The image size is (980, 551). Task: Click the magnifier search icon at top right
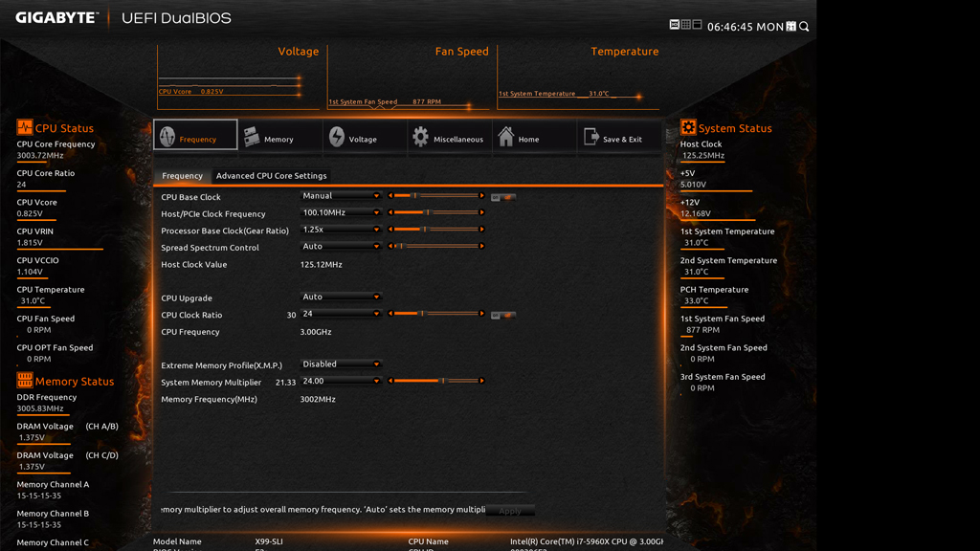point(804,27)
